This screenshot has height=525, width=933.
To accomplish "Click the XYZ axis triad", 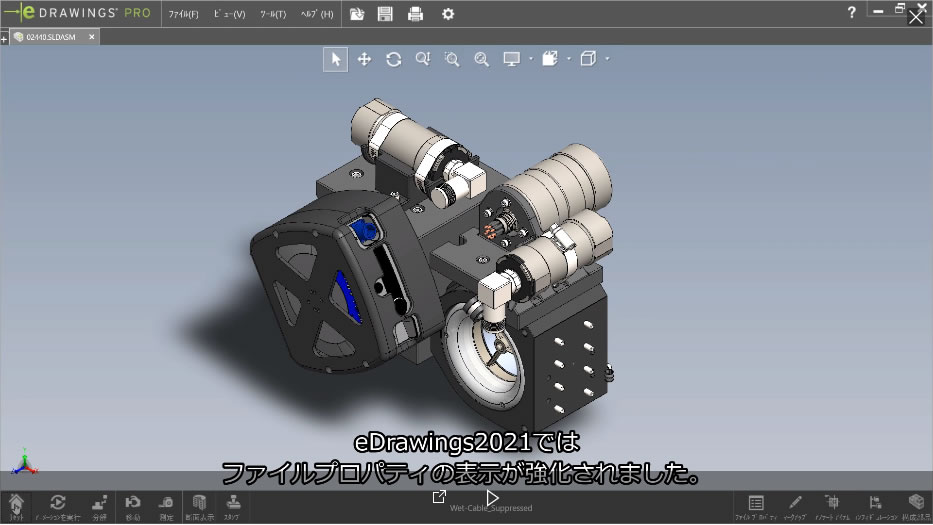I will [x=24, y=463].
